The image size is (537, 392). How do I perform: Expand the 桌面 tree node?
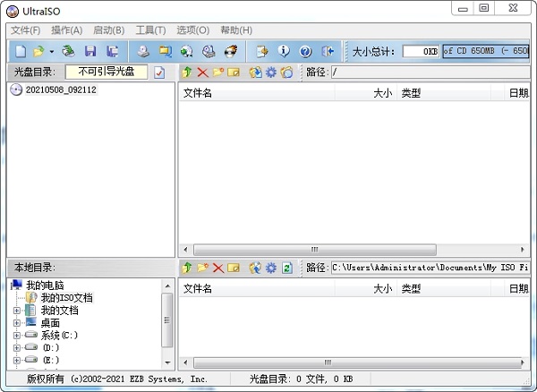coord(16,323)
